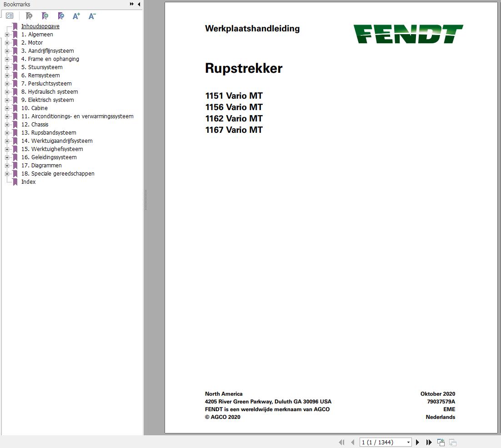Select bookmark 17. Diagrammen
The width and height of the screenshot is (501, 448).
point(41,165)
